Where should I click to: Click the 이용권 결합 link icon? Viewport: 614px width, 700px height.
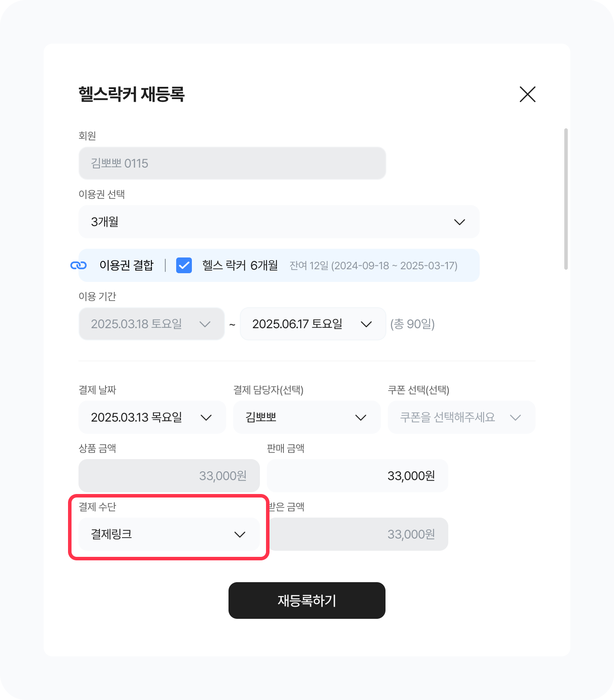coord(78,265)
